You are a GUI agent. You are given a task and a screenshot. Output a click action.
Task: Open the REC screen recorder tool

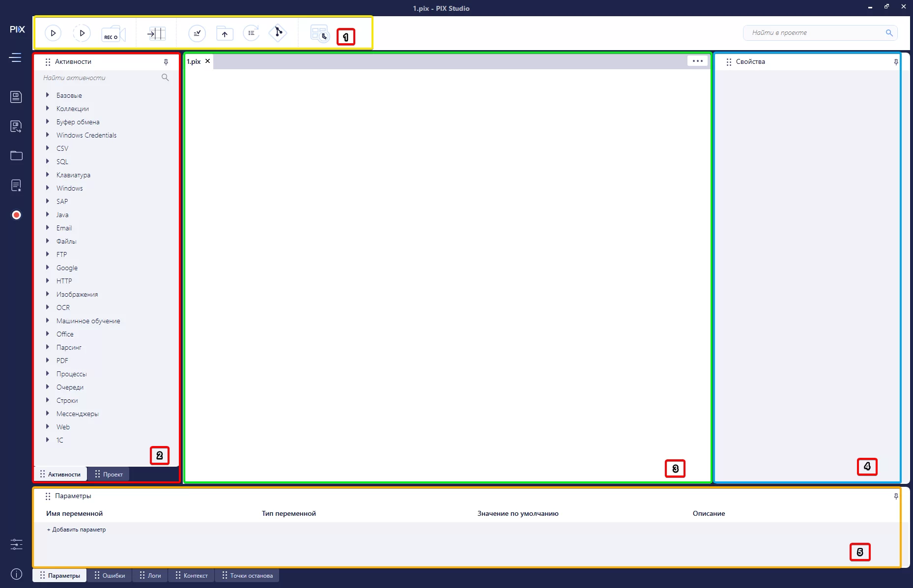tap(114, 33)
